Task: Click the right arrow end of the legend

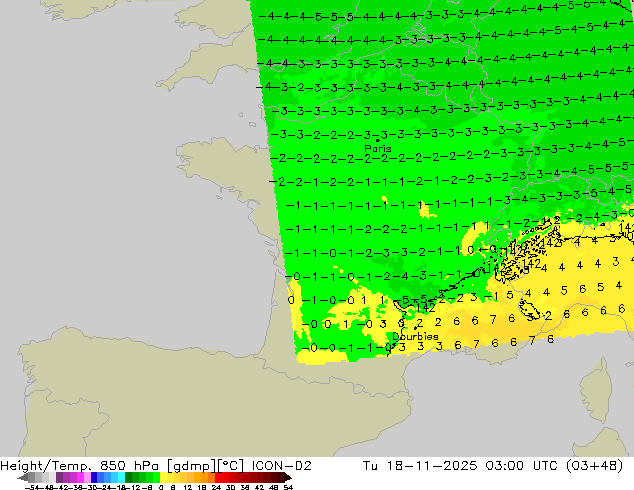Action: (288, 478)
